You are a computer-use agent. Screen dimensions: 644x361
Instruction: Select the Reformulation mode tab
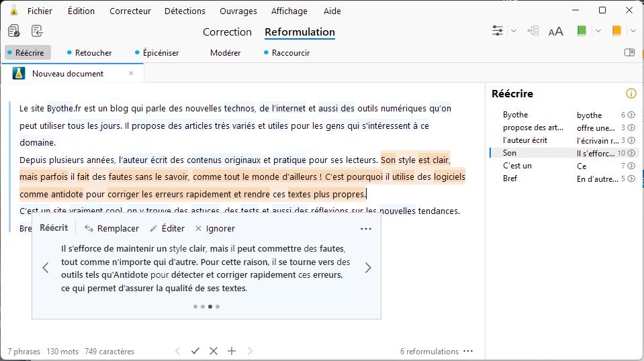click(300, 32)
